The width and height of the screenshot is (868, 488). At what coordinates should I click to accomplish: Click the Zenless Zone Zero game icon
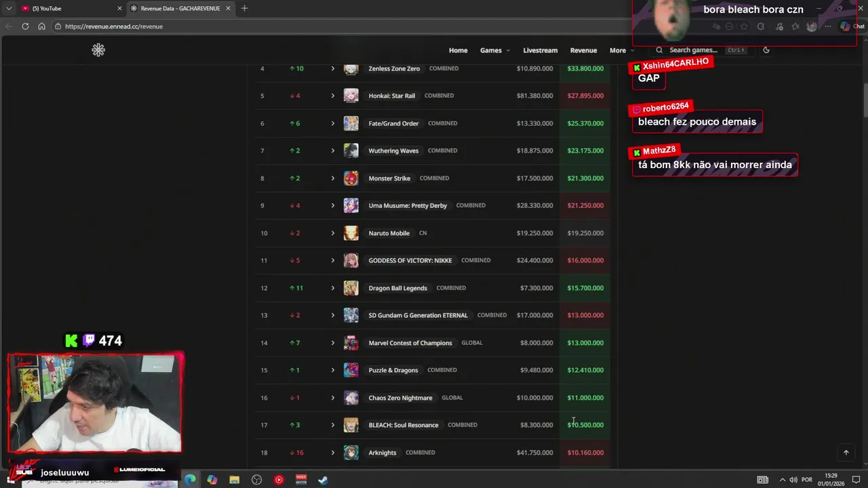[x=351, y=68]
